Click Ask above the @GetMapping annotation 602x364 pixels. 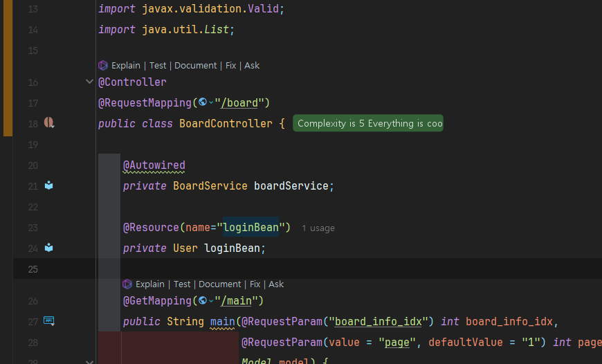pos(276,284)
